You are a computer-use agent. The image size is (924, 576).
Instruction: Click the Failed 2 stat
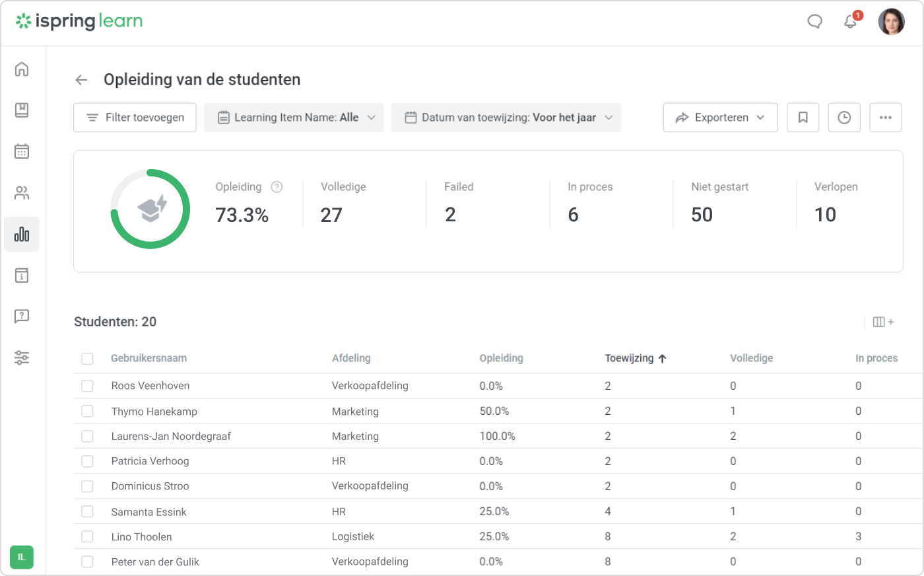(459, 202)
